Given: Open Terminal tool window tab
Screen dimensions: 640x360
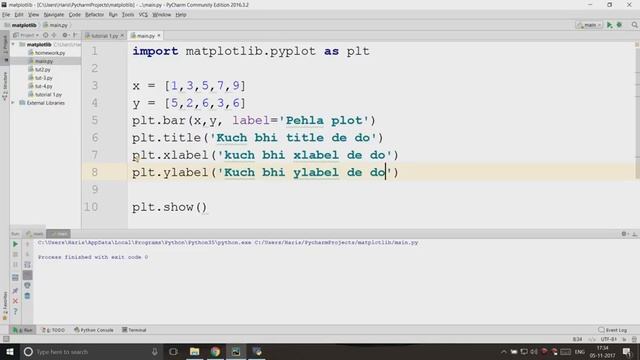Looking at the screenshot, I should pyautogui.click(x=134, y=330).
